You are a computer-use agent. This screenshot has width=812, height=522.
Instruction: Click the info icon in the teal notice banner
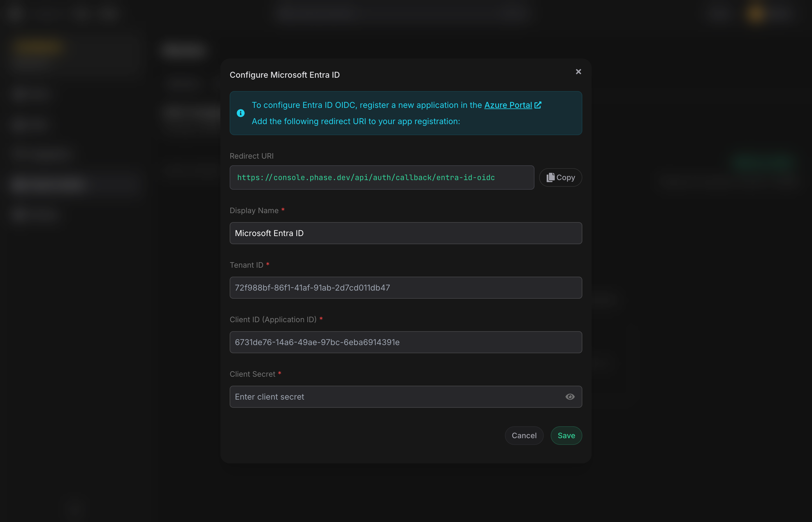(241, 113)
